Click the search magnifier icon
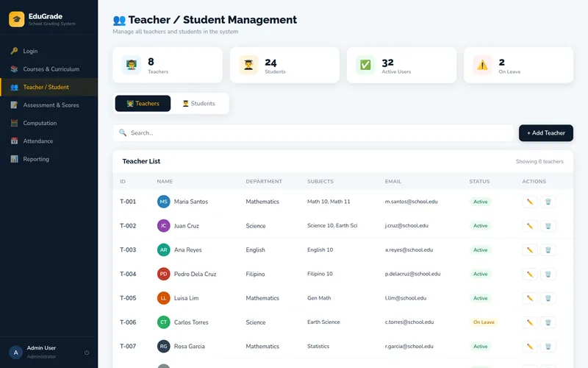Image resolution: width=588 pixels, height=368 pixels. click(x=123, y=132)
